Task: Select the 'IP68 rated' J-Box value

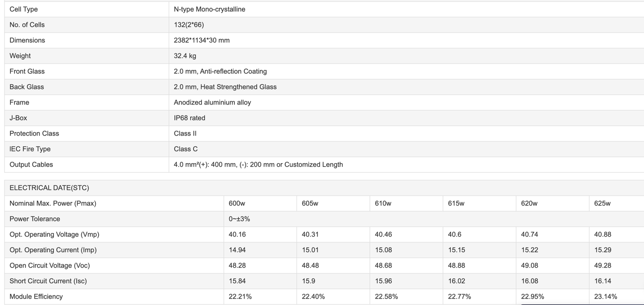Action: [x=189, y=118]
